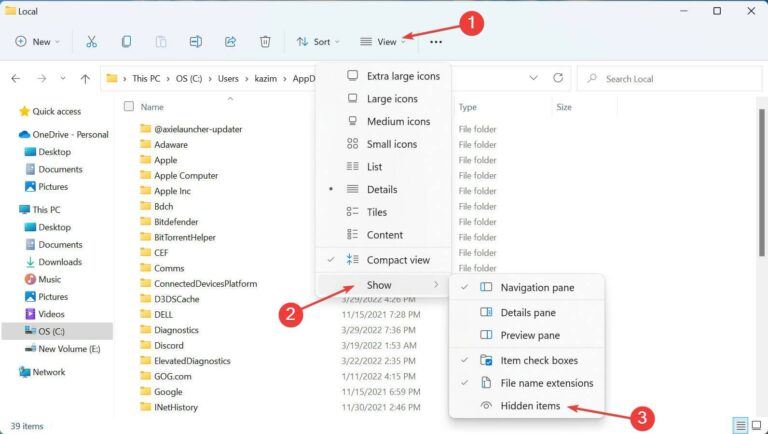Select Downloads in the navigation pane

click(54, 262)
